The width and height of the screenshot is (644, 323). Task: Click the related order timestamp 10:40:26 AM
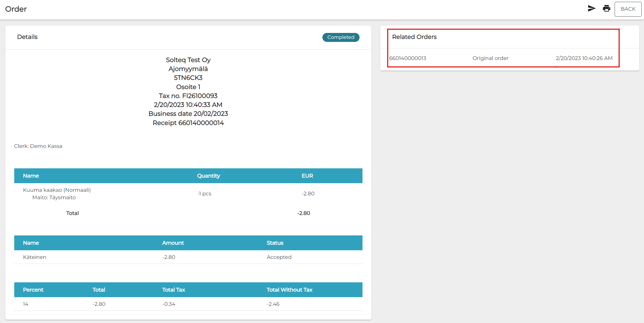584,58
